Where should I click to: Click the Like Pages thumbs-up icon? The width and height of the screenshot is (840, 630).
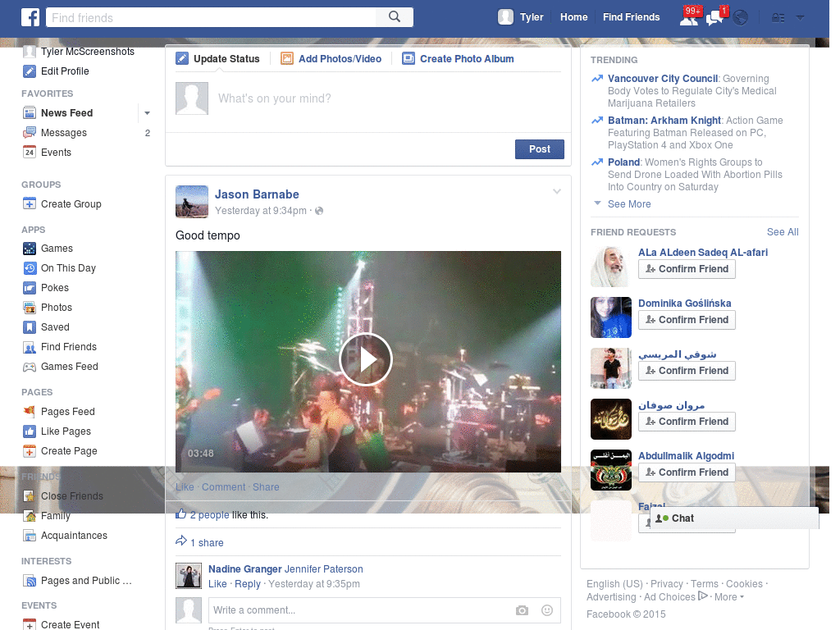(30, 431)
